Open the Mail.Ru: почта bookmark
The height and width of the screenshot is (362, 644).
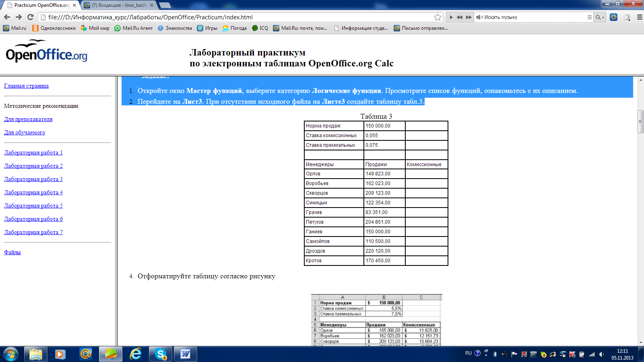pyautogui.click(x=300, y=28)
